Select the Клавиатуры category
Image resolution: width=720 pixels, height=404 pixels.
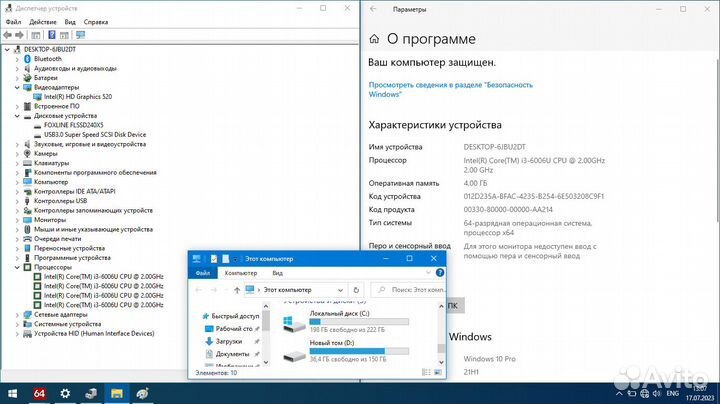(x=51, y=163)
